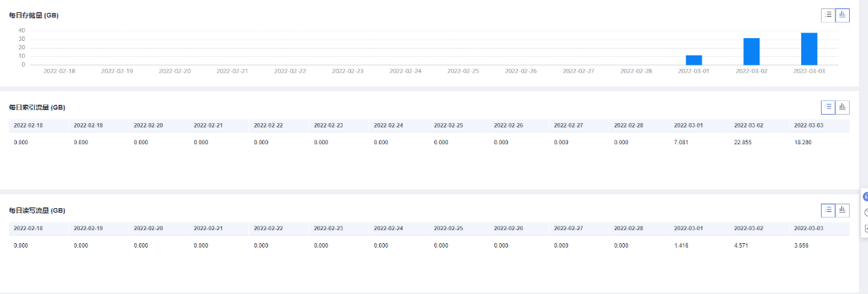The image size is (868, 294).
Task: Click 2022-03-01 column header in 每日索引流量 table
Action: [688, 125]
